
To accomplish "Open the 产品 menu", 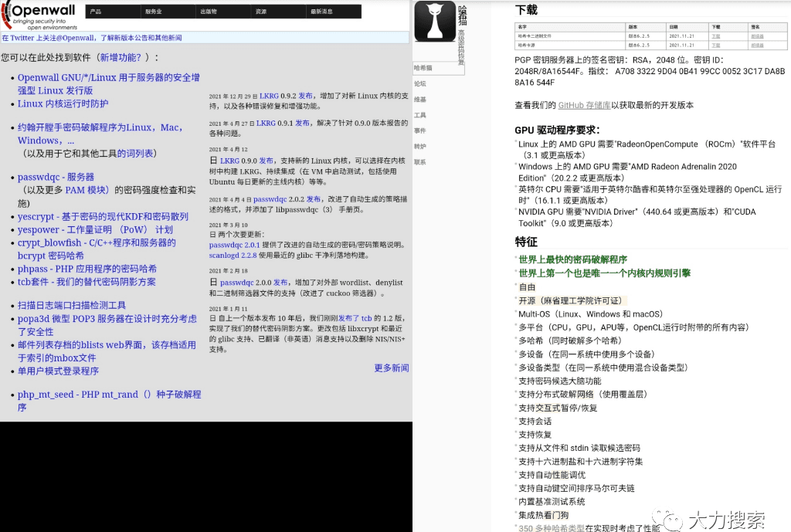I will click(96, 12).
